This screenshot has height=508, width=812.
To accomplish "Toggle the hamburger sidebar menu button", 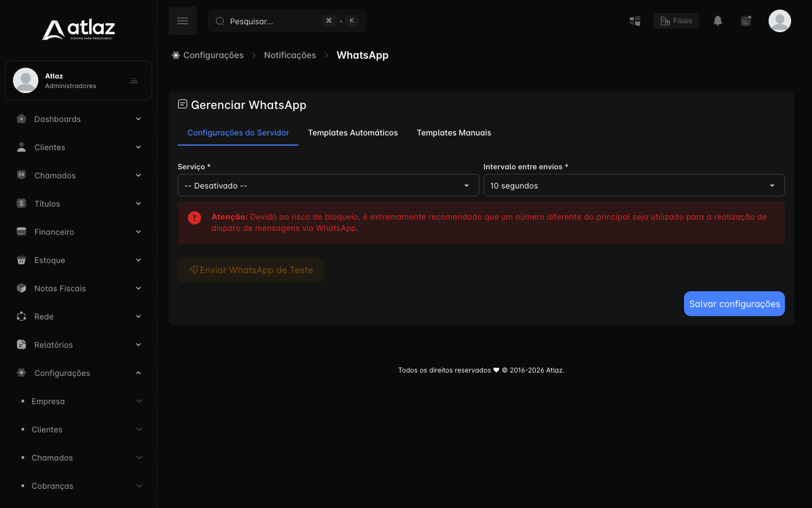I will point(183,21).
